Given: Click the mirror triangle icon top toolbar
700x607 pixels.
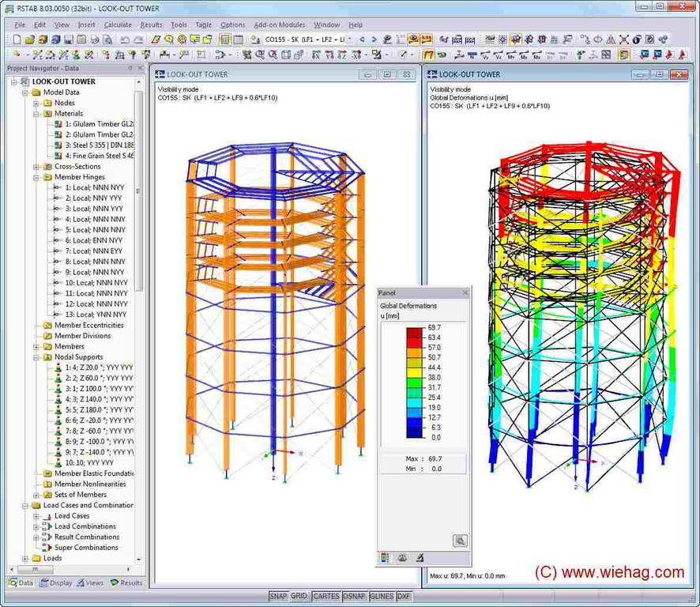Looking at the screenshot, I should coord(611,40).
